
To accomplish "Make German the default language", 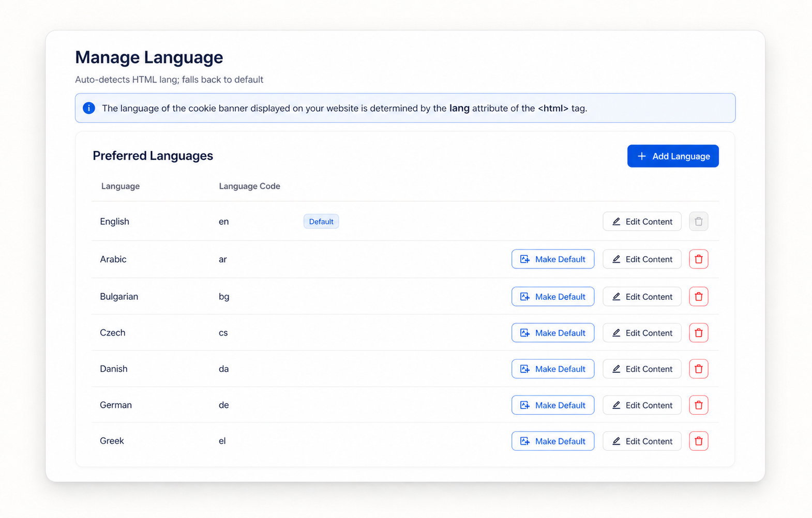I will point(553,405).
